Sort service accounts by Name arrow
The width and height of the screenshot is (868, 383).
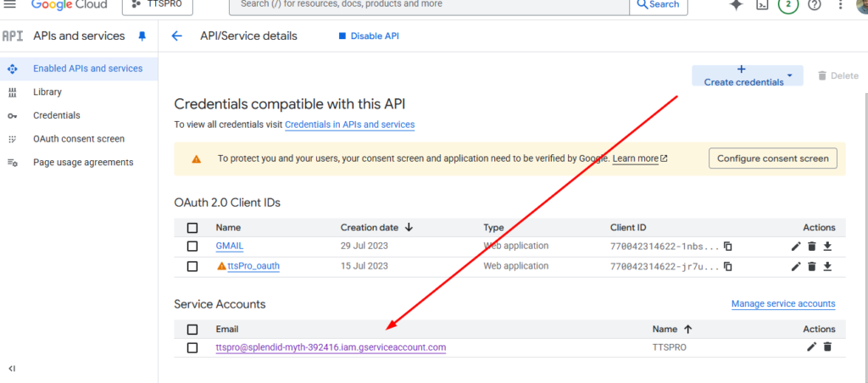tap(688, 330)
